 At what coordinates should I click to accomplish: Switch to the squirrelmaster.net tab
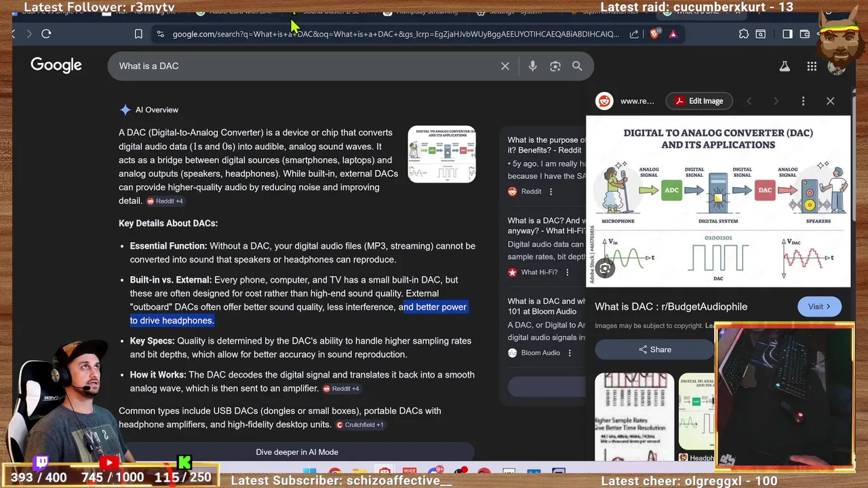tap(607, 12)
